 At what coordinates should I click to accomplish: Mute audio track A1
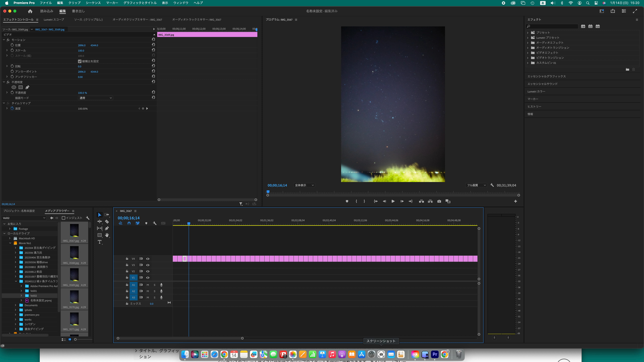[x=148, y=285]
